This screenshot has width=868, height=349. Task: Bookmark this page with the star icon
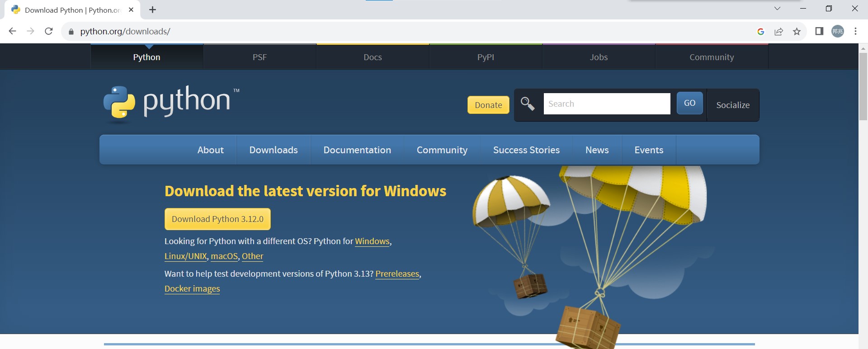[797, 31]
